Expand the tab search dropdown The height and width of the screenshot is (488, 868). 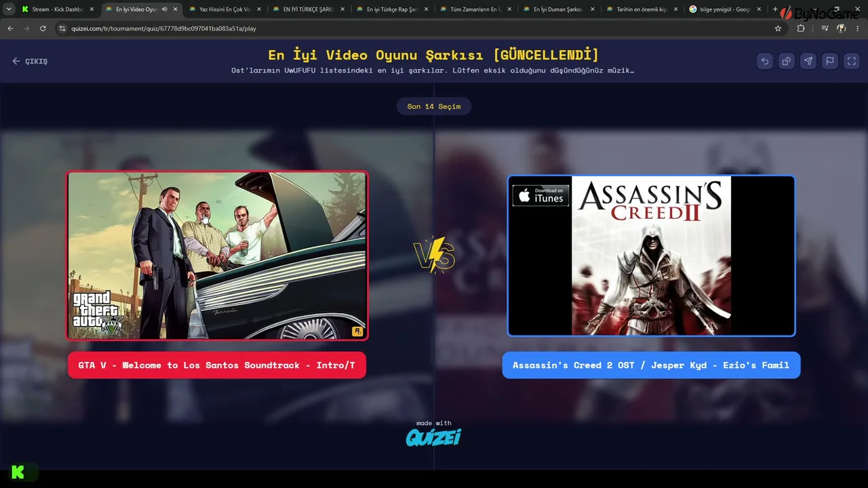tap(9, 9)
